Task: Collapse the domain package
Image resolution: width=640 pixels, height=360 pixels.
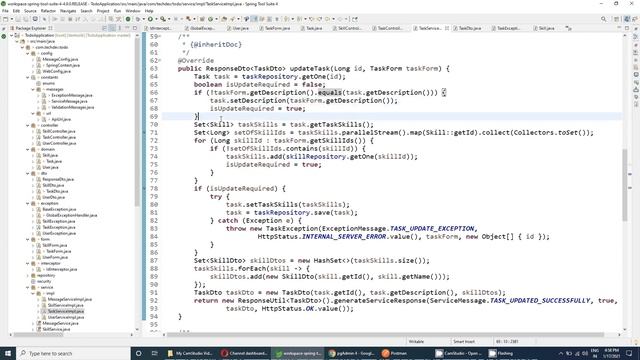Action: (x=28, y=149)
